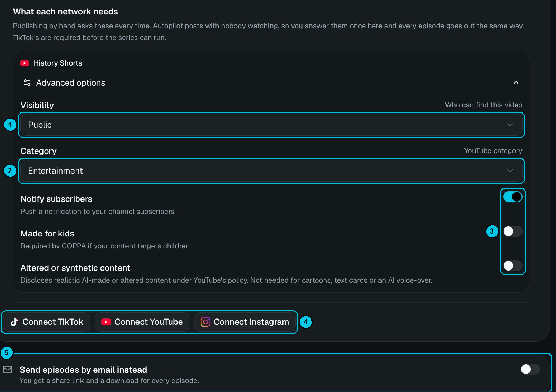Image resolution: width=556 pixels, height=392 pixels.
Task: Click the History Shorts channel name
Action: [x=58, y=63]
